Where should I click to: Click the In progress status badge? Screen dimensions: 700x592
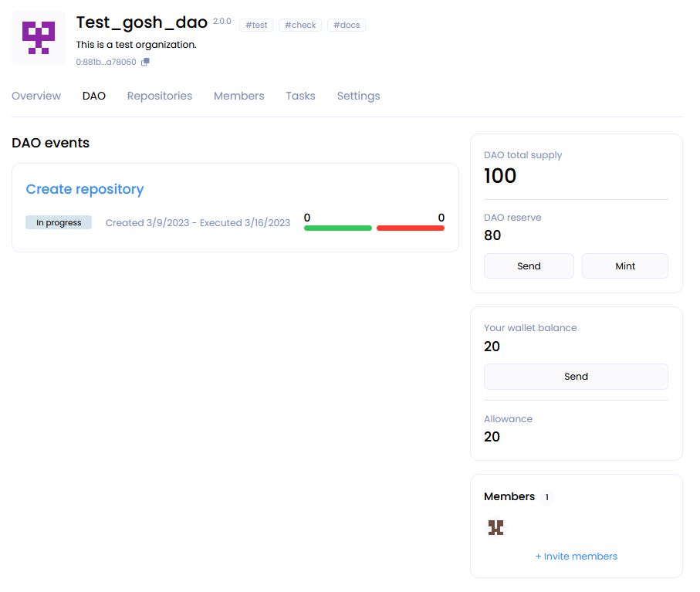[x=59, y=222]
